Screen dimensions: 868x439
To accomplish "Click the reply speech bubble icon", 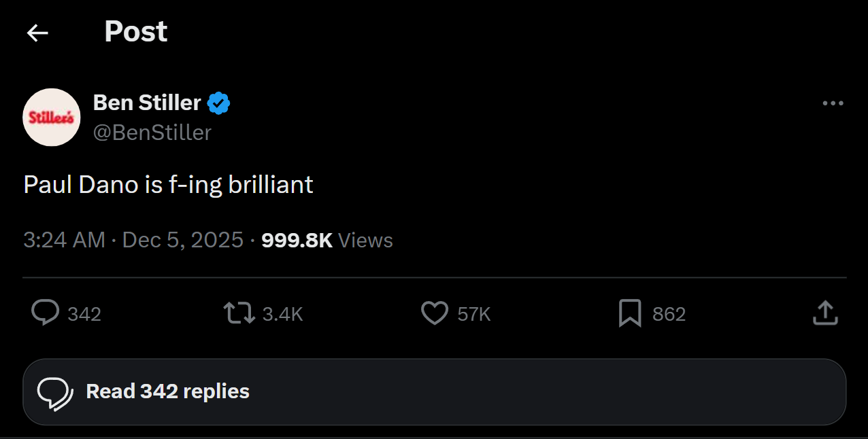I will [45, 313].
